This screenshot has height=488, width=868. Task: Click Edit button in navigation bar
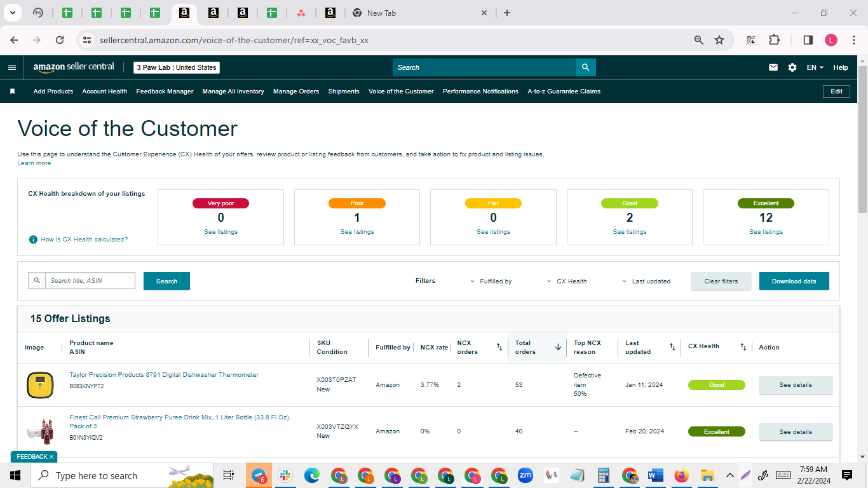tap(836, 91)
